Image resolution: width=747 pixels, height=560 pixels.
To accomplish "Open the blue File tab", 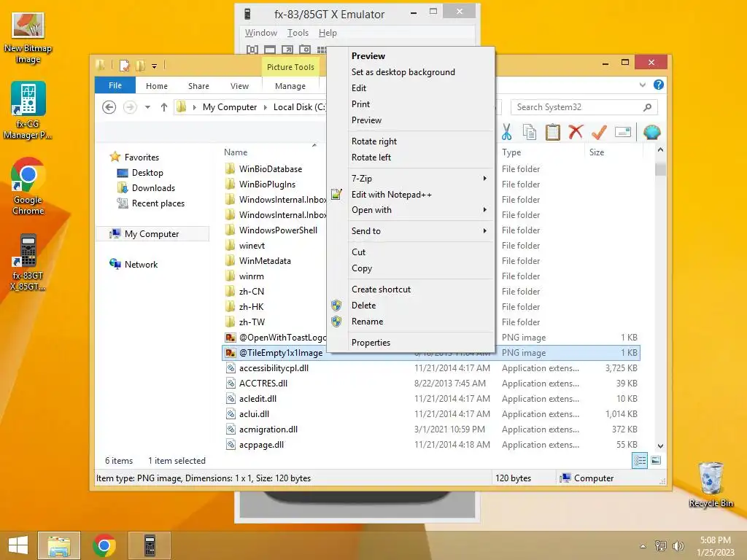I will (x=115, y=85).
